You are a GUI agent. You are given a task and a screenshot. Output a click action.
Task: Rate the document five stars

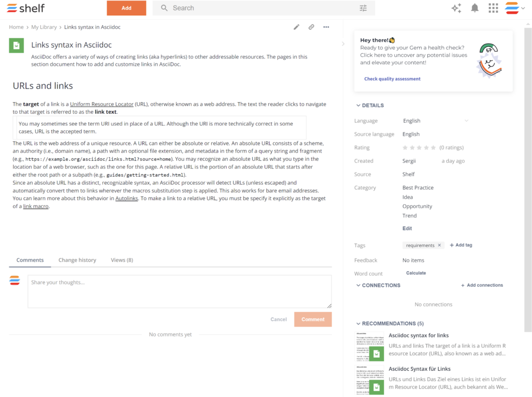[433, 147]
